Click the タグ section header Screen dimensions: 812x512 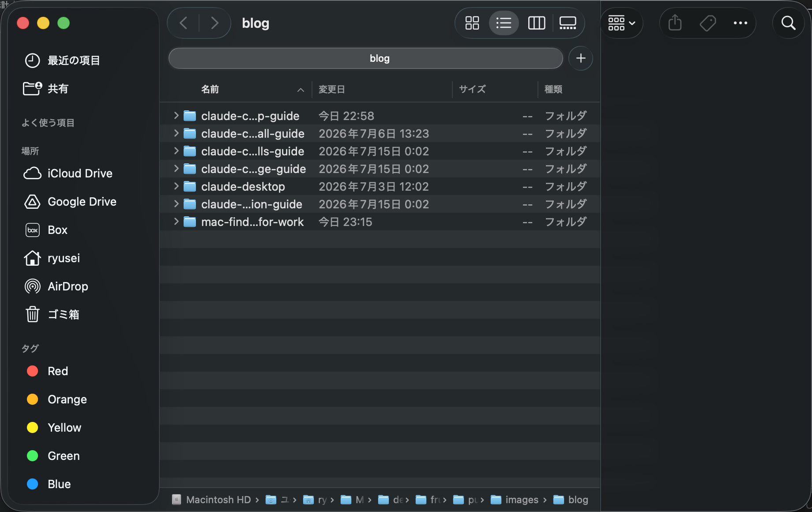(x=30, y=348)
